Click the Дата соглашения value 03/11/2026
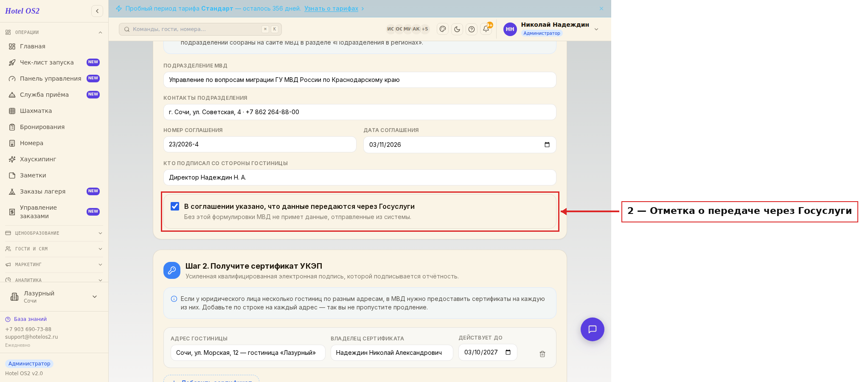The image size is (868, 382). (385, 145)
